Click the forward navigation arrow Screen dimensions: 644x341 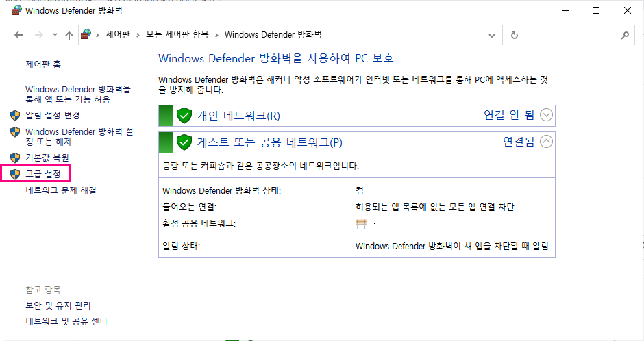pos(38,36)
